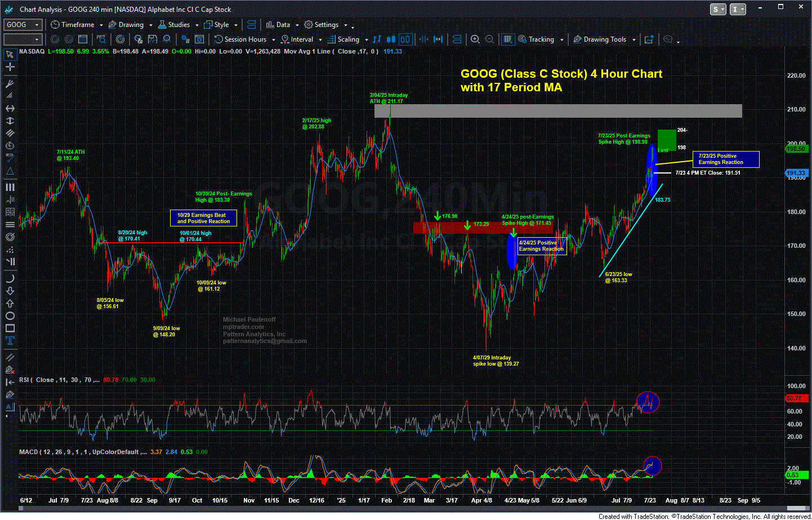Click the '10/29 Earnings Beat' annotation box
Image resolution: width=812 pixels, height=520 pixels.
203,218
